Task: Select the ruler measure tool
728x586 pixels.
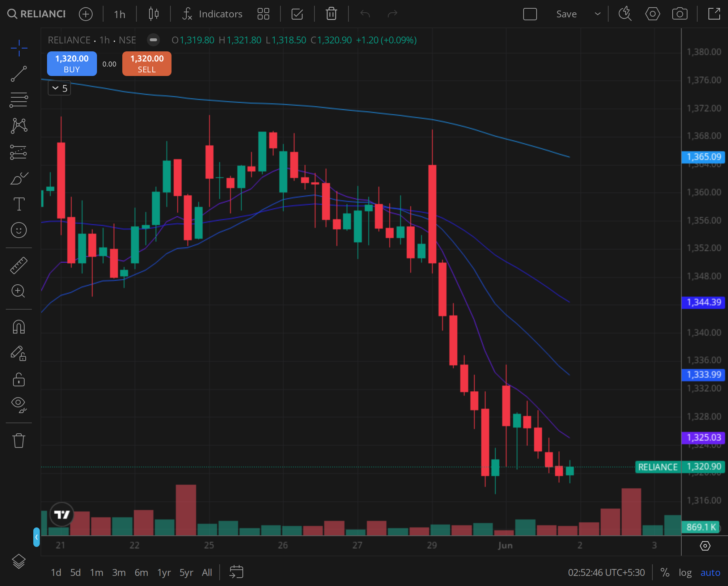Action: (x=19, y=265)
